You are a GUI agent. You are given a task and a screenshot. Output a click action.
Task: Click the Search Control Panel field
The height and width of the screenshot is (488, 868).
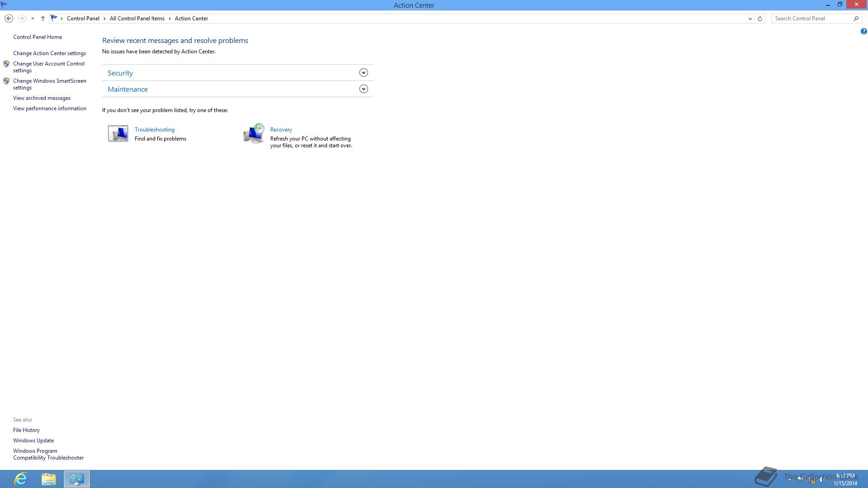(811, 19)
